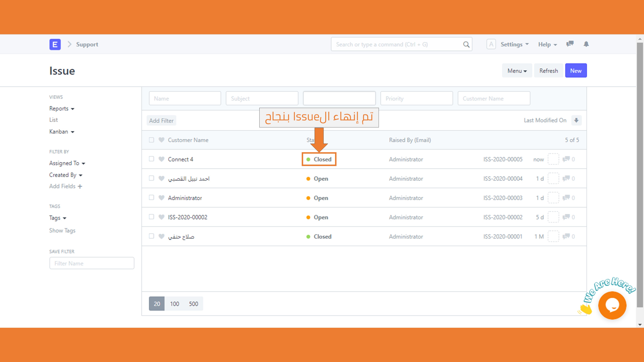The width and height of the screenshot is (644, 362).
Task: Expand the Reports views dropdown
Action: (x=62, y=109)
